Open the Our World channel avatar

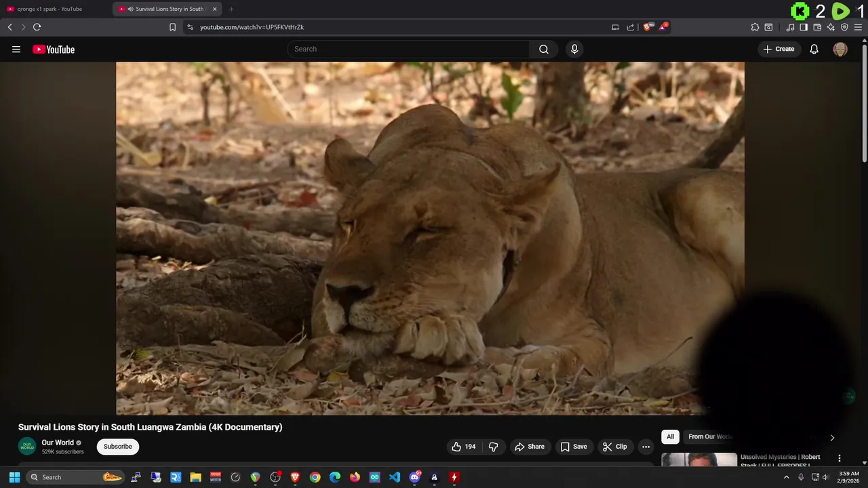[27, 447]
